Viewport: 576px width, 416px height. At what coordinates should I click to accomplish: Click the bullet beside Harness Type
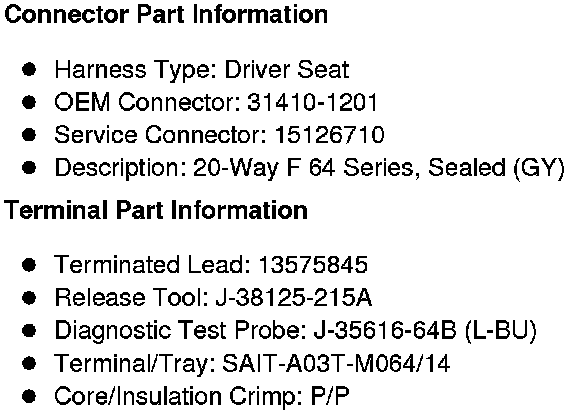29,69
